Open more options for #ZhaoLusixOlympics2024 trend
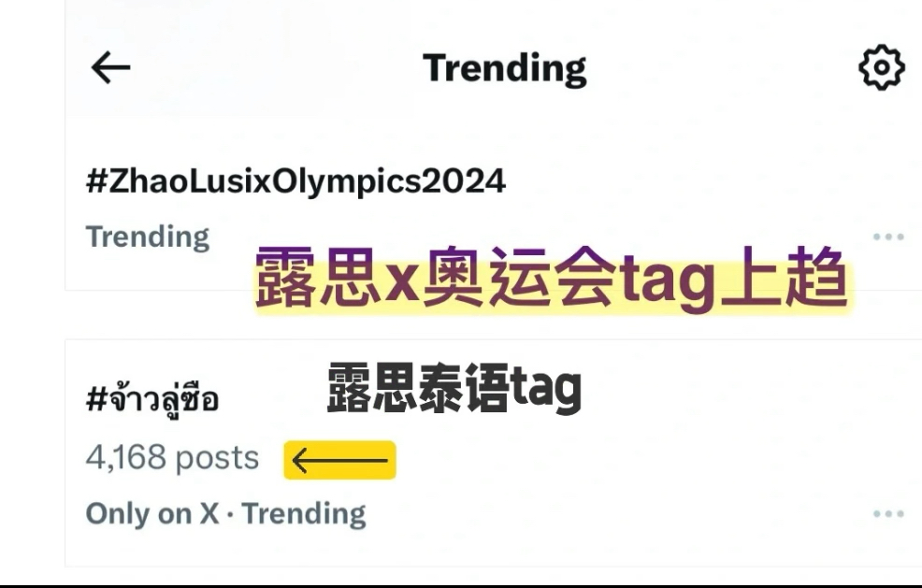This screenshot has width=922, height=588. point(887,237)
